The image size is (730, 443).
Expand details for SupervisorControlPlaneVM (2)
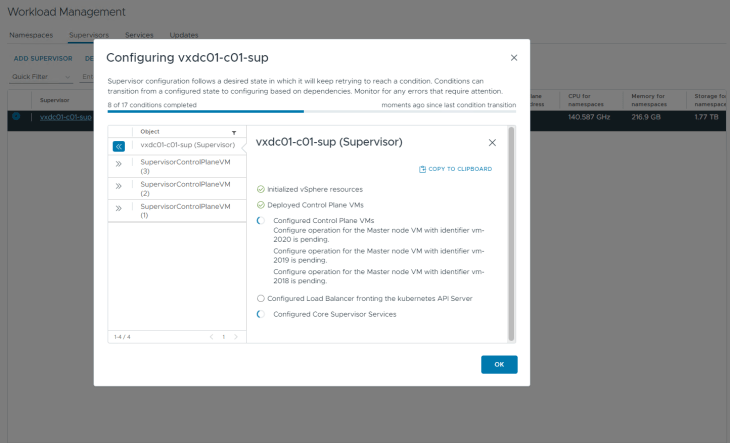point(119,186)
